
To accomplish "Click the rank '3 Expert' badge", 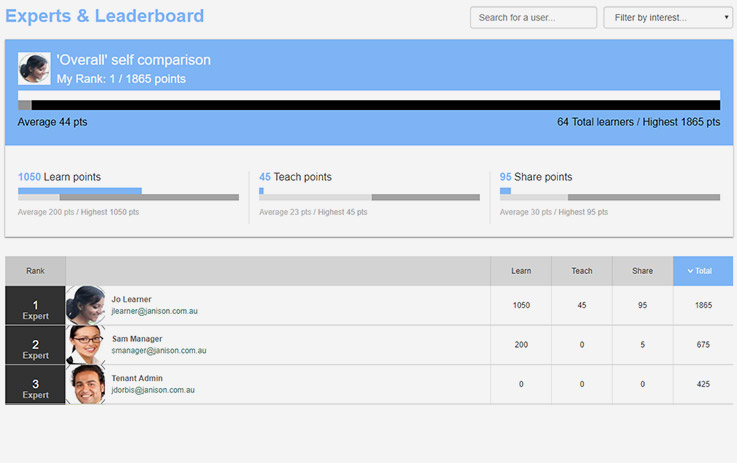I will click(35, 385).
